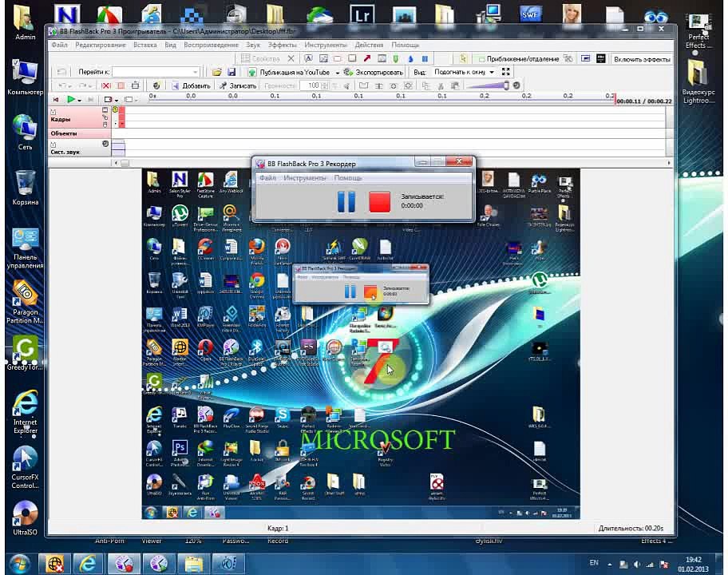Image resolution: width=728 pixels, height=575 pixels.
Task: Open the dropdown arrow beside the play button
Action: (80, 100)
